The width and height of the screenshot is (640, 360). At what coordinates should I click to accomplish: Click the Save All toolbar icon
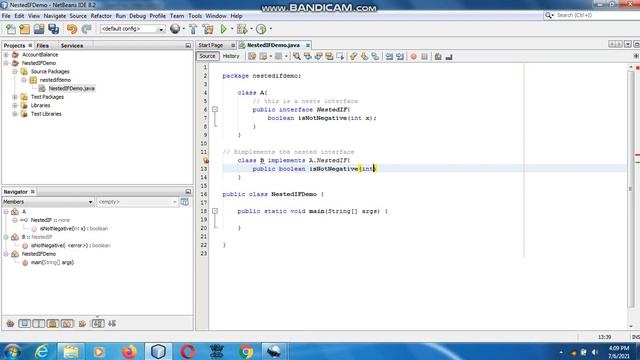click(x=53, y=29)
